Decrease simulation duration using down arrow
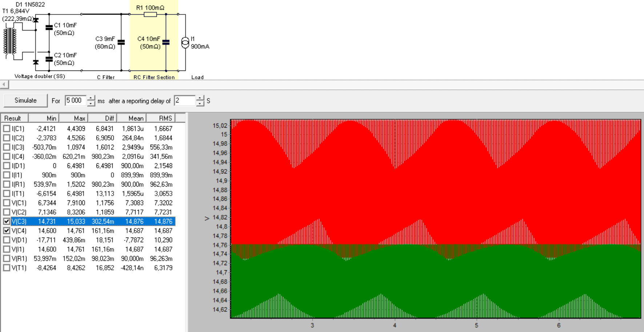 click(x=91, y=104)
